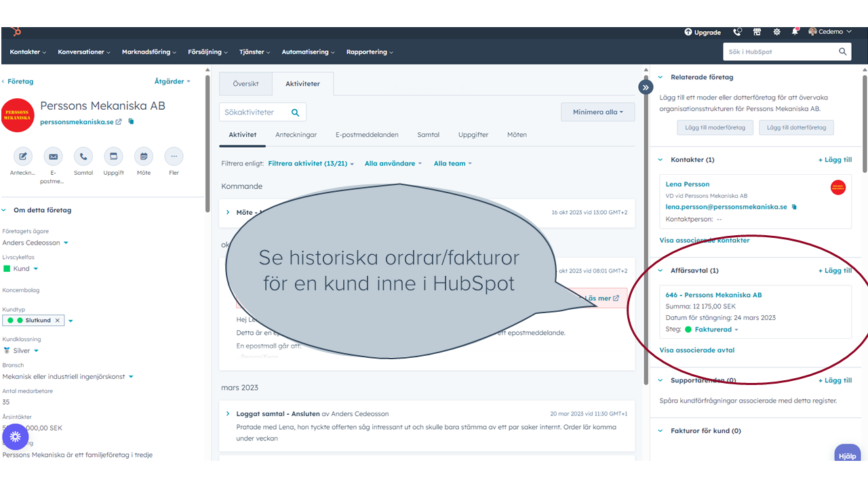Click the Samtal phone icon

[x=83, y=157]
